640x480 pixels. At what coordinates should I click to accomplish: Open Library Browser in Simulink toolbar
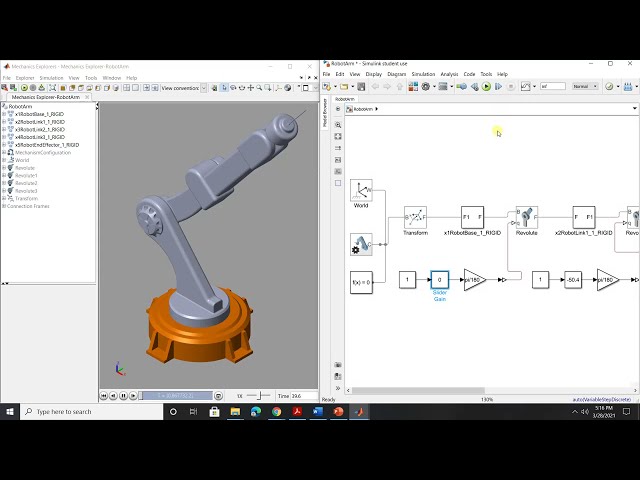pyautogui.click(x=413, y=87)
